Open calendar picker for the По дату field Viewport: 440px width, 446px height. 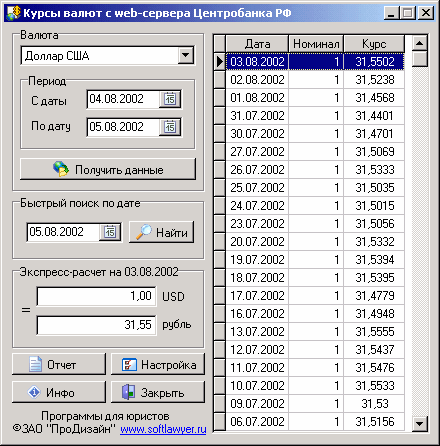point(170,127)
